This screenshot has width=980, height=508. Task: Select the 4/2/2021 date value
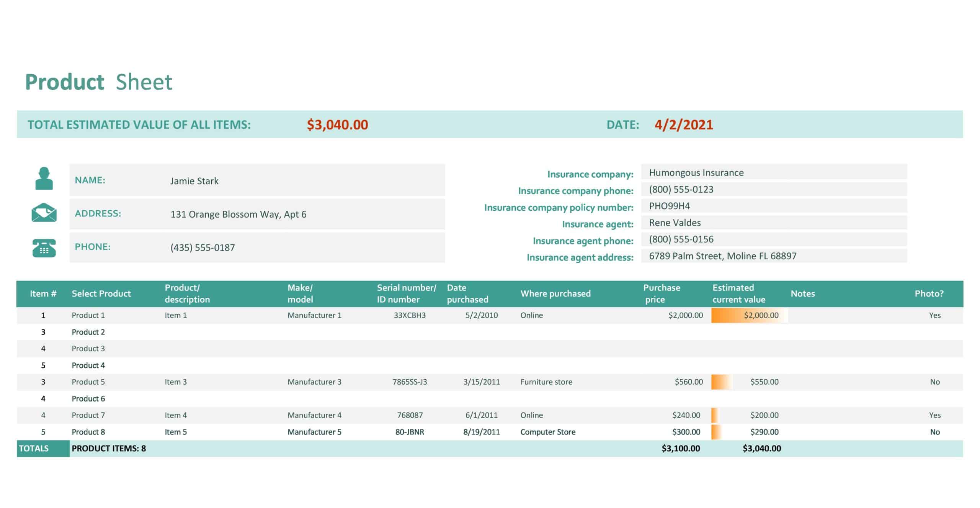[683, 125]
